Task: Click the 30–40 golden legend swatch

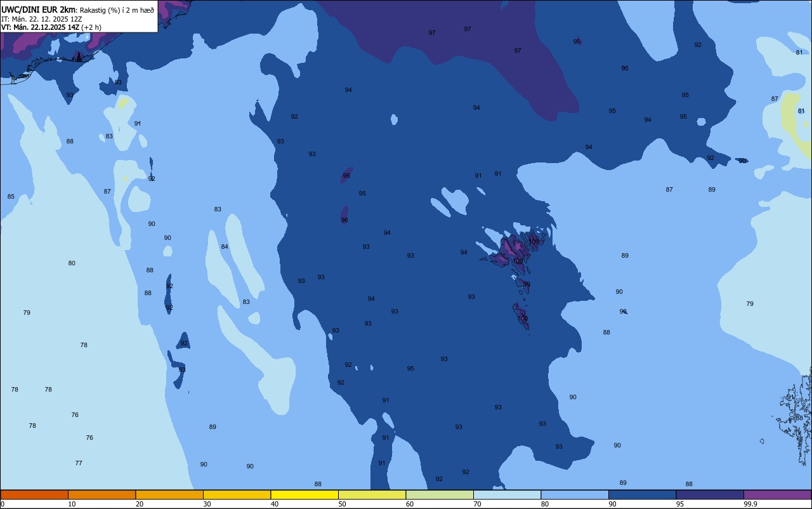Action: tap(237, 494)
